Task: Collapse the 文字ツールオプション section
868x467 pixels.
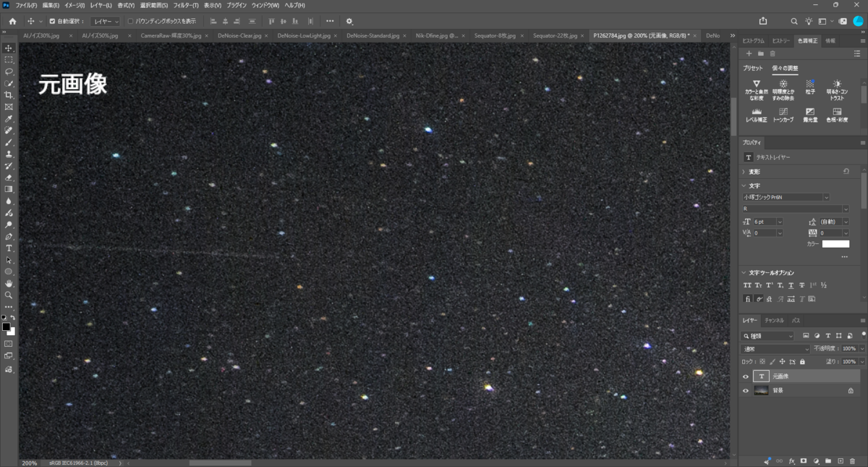Action: [x=744, y=272]
